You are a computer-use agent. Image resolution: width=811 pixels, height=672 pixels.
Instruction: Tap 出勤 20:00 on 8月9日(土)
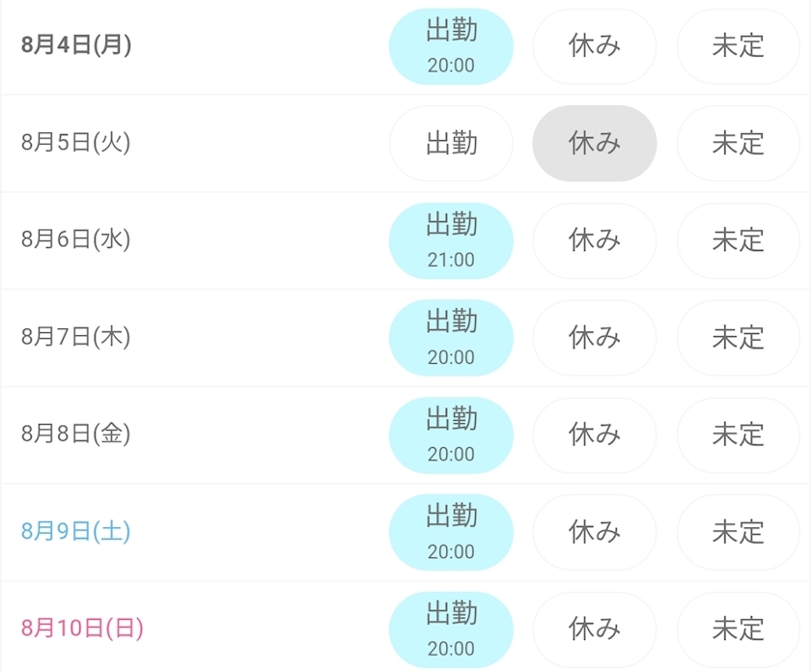pos(451,532)
